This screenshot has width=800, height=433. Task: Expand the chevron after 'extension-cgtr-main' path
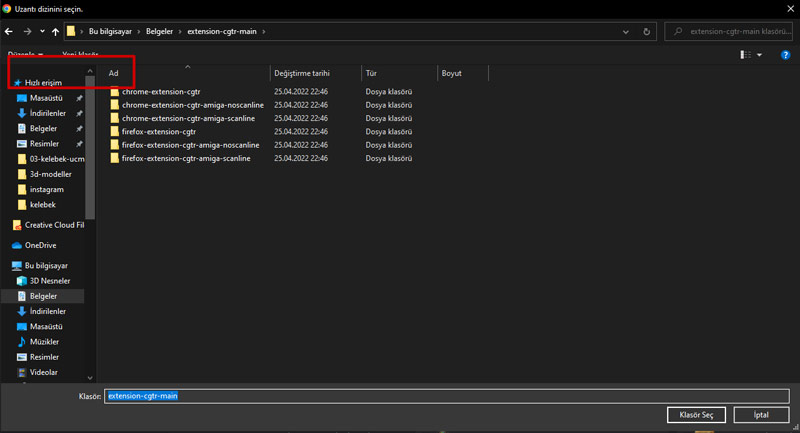(x=264, y=32)
